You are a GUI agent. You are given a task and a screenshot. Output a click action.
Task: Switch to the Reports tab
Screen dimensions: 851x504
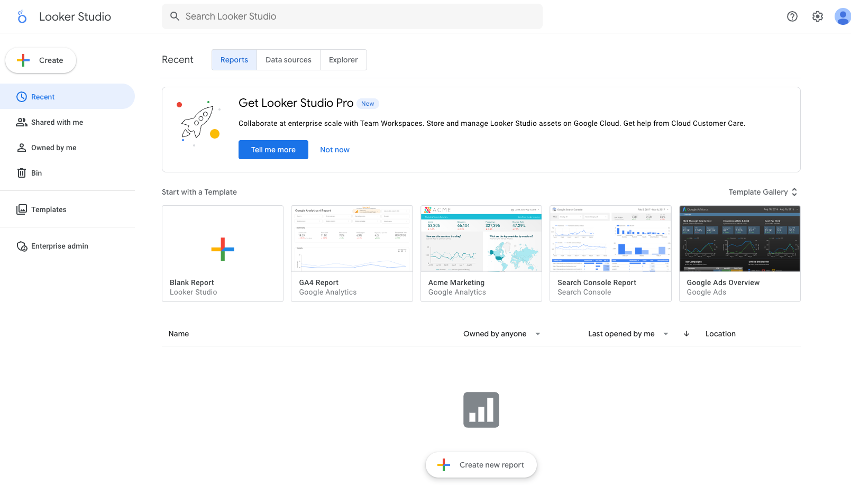[234, 60]
